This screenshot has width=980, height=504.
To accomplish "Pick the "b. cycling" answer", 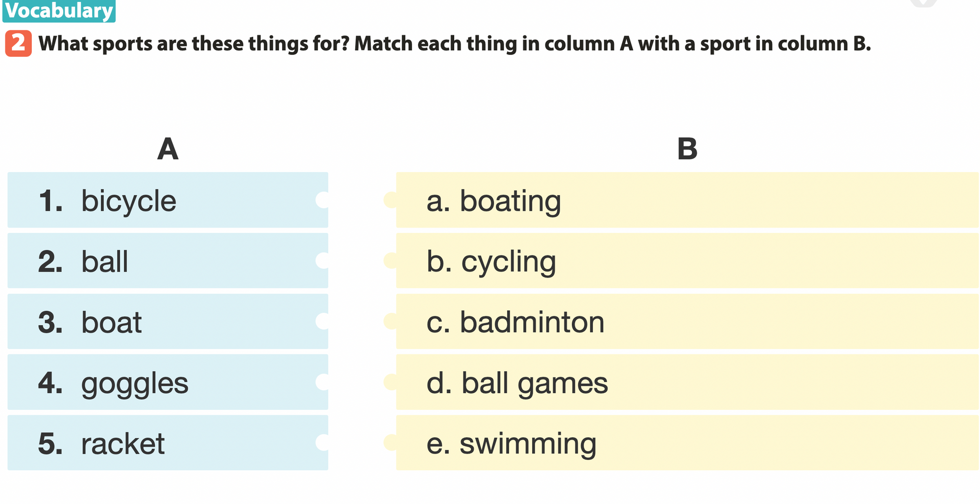I will click(686, 261).
